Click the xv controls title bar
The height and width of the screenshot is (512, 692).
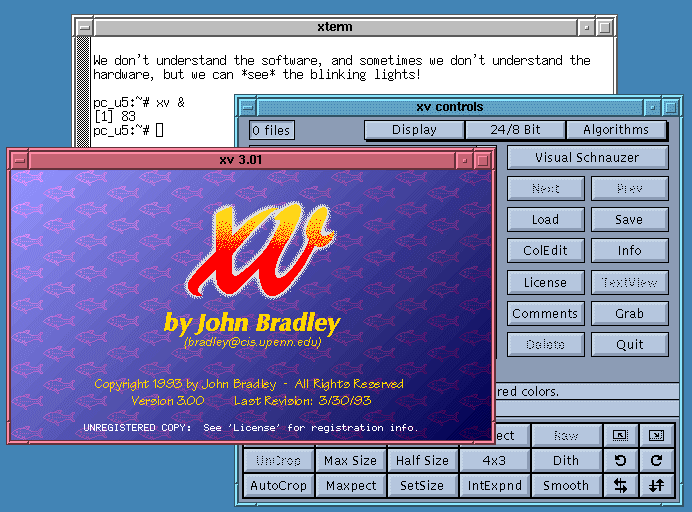click(x=450, y=107)
